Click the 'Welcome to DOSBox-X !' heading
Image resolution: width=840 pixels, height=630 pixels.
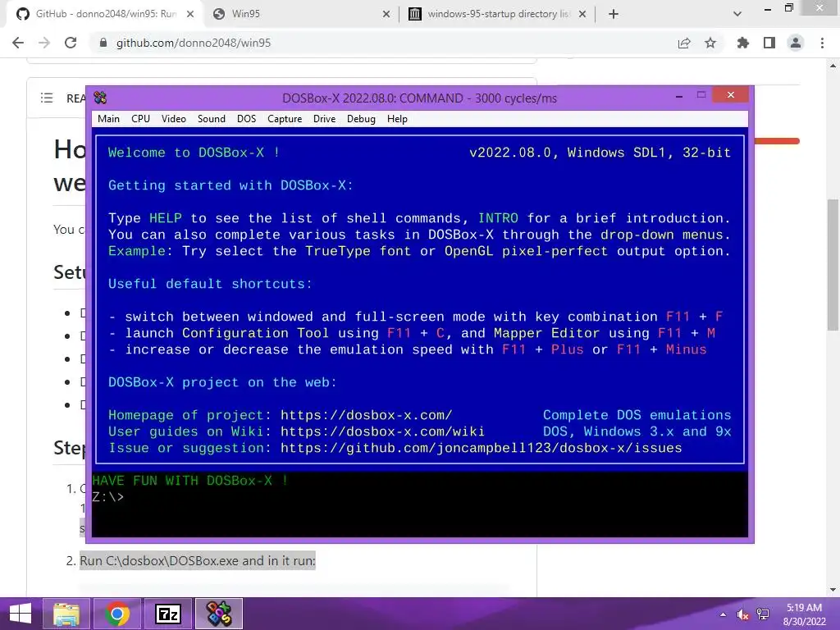coord(194,153)
